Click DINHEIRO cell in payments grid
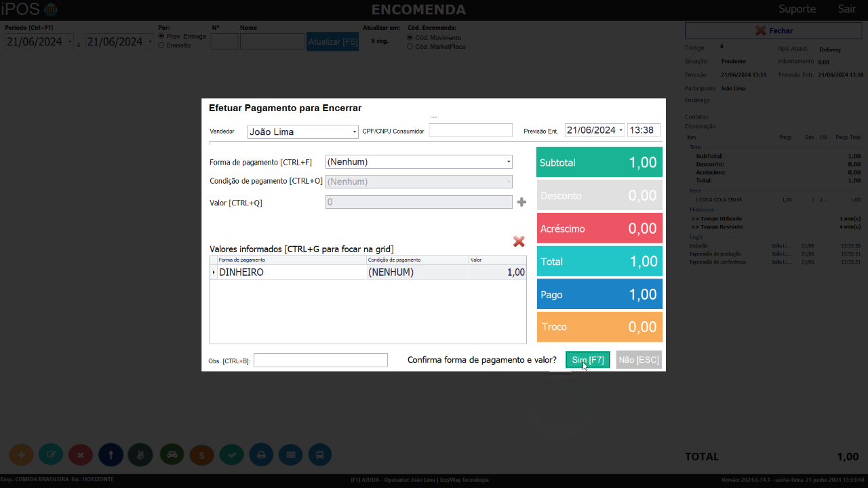Screen dimensions: 868x488 [x=292, y=272]
